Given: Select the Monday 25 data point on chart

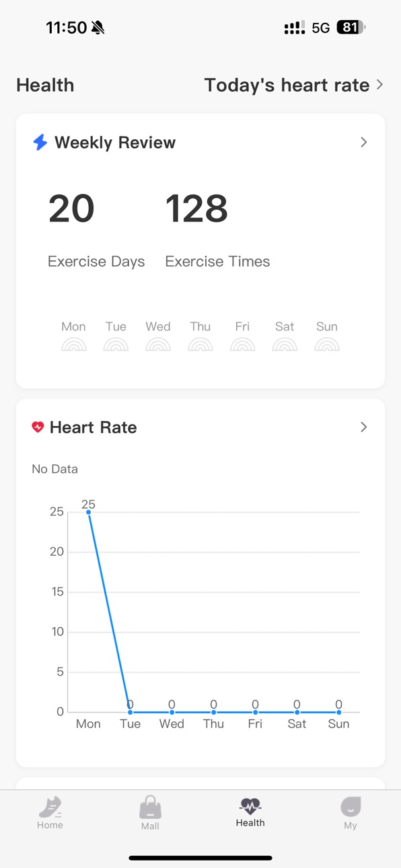Looking at the screenshot, I should tap(88, 512).
